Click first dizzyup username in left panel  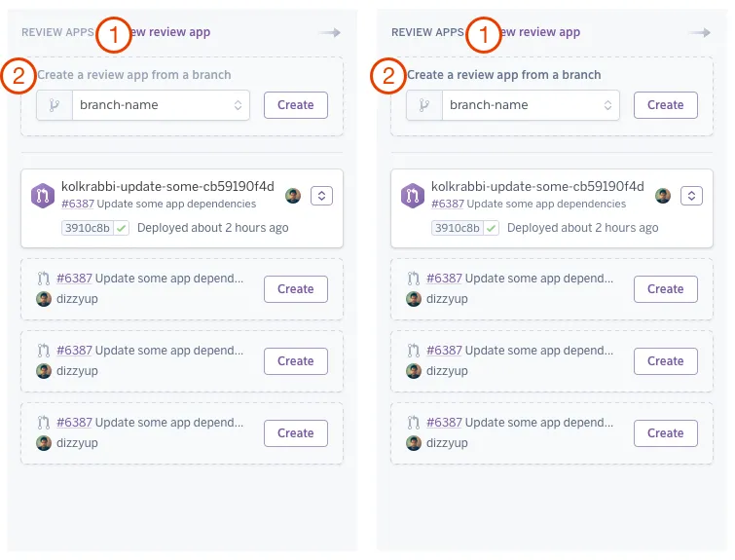pyautogui.click(x=77, y=299)
